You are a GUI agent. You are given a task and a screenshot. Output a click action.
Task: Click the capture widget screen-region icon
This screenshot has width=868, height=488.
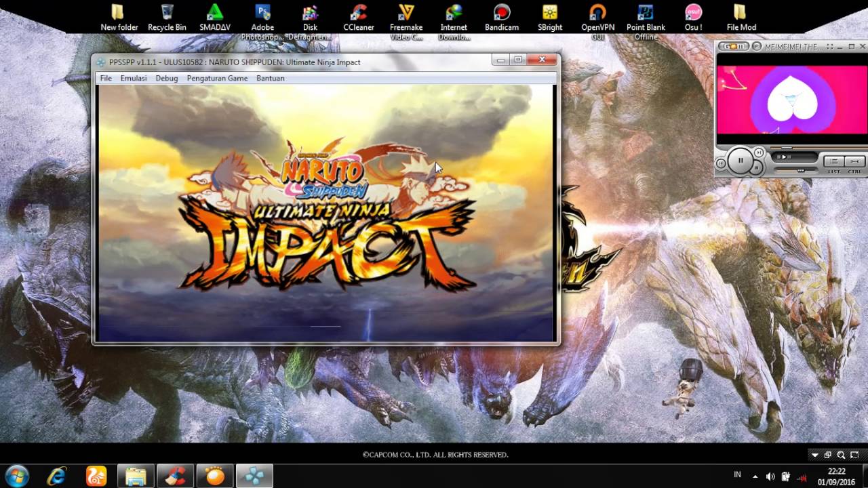854,455
